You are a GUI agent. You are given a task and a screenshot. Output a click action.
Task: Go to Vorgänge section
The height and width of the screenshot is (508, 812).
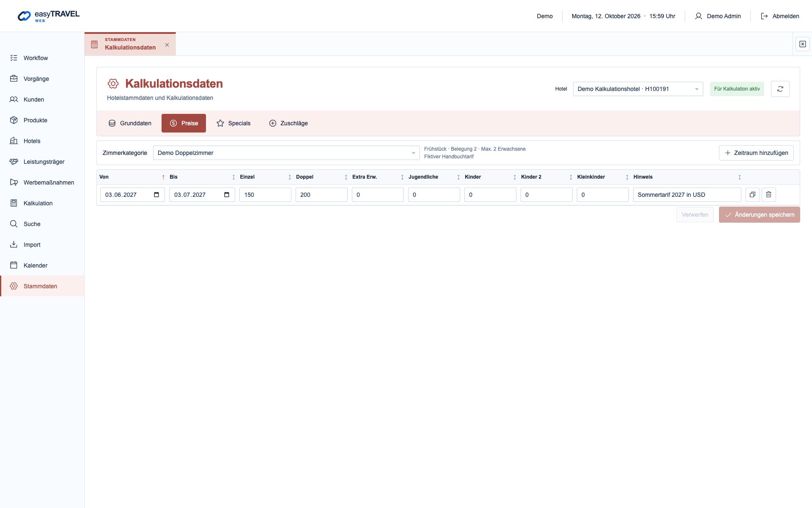[x=42, y=79]
